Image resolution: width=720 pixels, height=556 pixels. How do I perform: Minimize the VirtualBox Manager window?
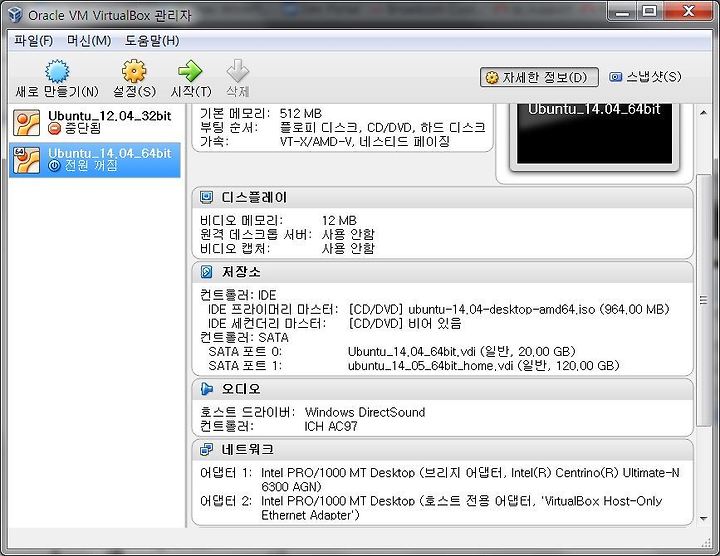pyautogui.click(x=622, y=12)
